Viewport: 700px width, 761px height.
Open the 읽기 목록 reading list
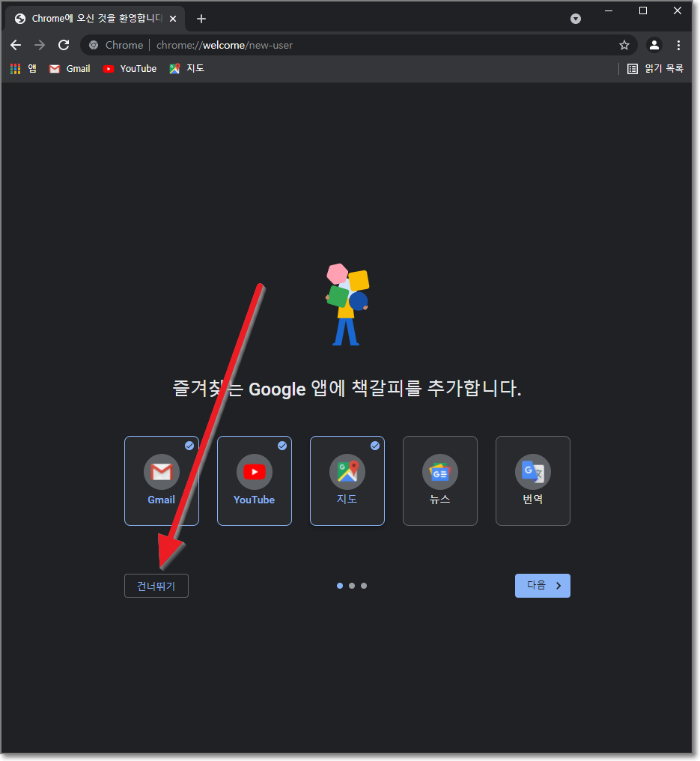655,68
